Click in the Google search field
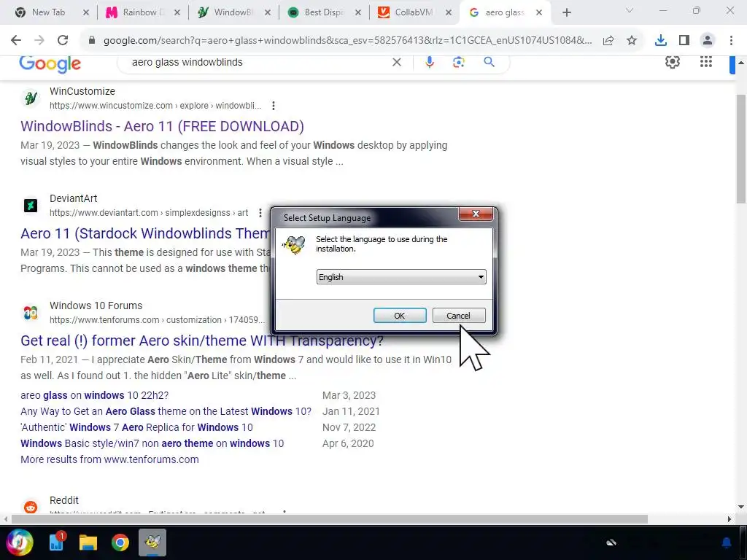747x560 pixels. tap(258, 62)
